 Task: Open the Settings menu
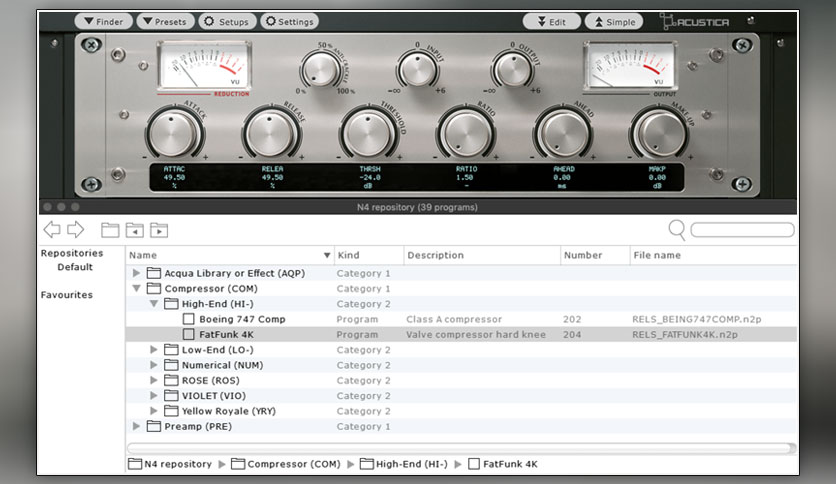(290, 21)
